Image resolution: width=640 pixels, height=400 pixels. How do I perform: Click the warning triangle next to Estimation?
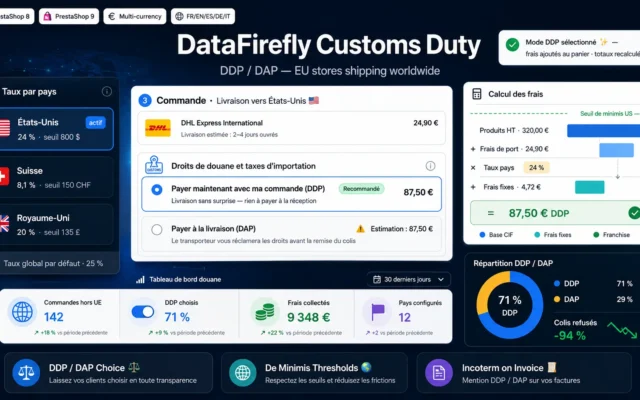pyautogui.click(x=360, y=229)
